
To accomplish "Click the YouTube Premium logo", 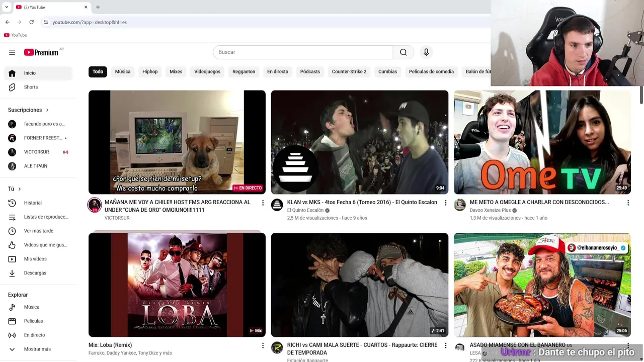I will point(41,52).
